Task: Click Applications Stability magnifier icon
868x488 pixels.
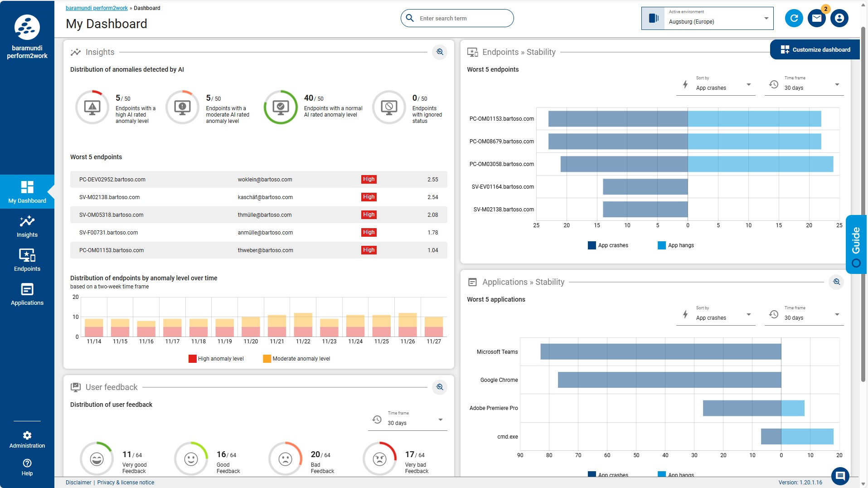Action: pos(836,282)
